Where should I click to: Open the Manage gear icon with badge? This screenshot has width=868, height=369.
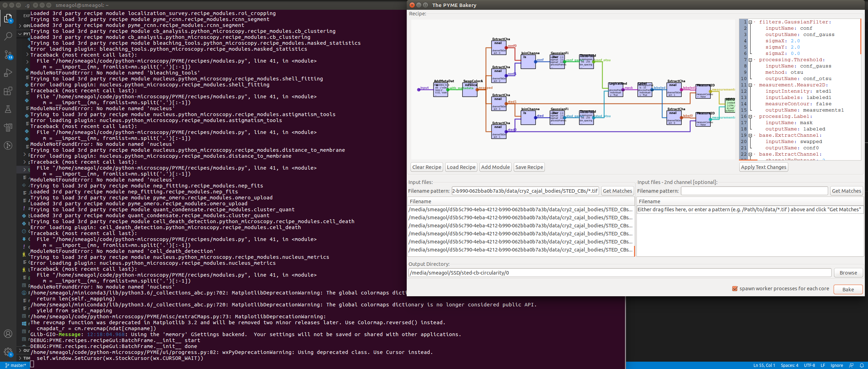[x=8, y=352]
